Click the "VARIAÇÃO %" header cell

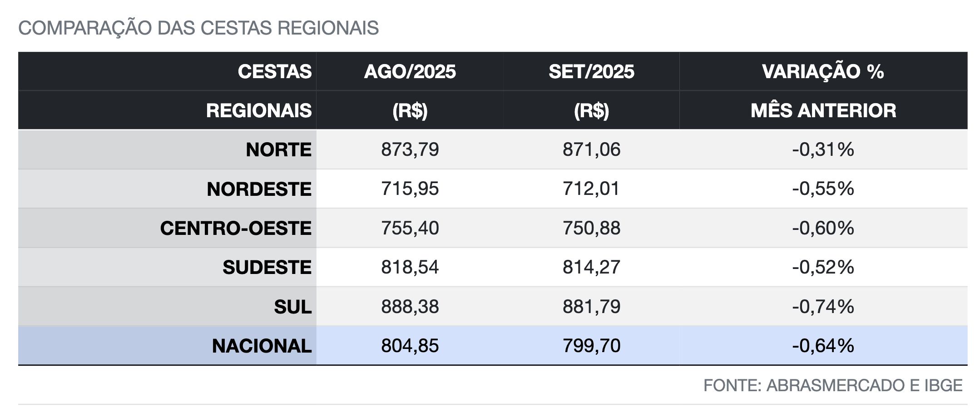click(x=823, y=72)
